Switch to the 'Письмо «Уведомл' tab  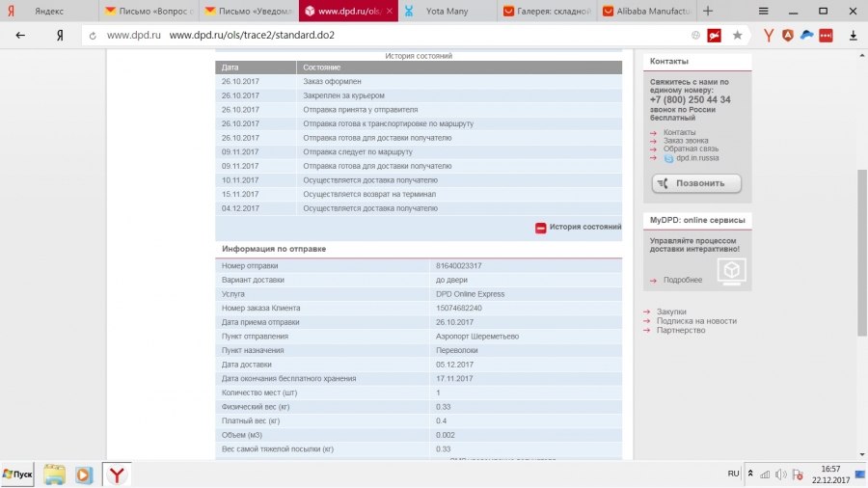249,11
